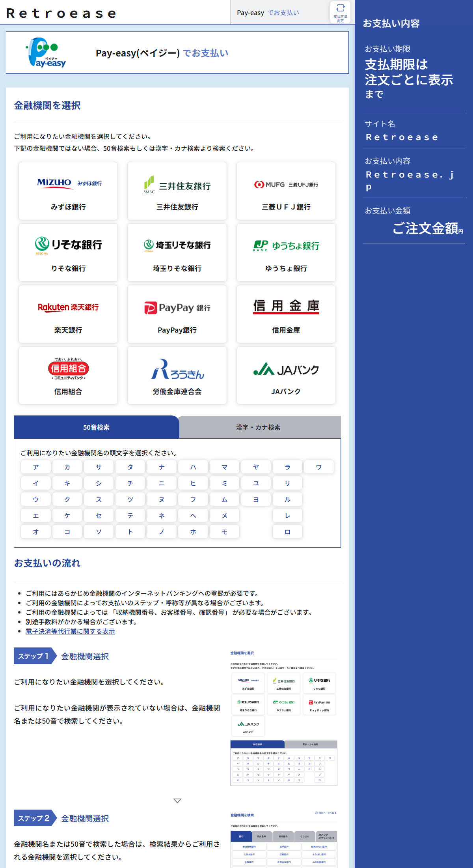Screen dimensions: 473x868
Task: Click the kana button レ
Action: click(x=288, y=515)
